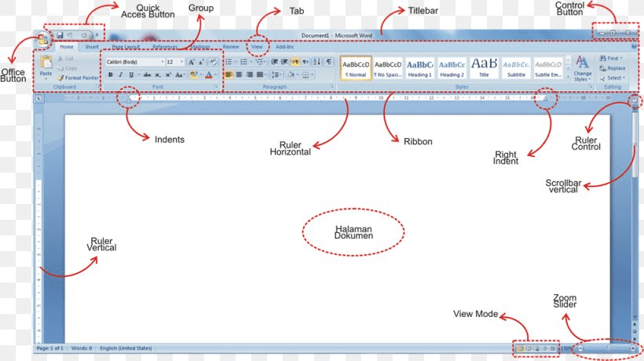Open the Customize Quick Access Toolbar arrow

(x=97, y=35)
